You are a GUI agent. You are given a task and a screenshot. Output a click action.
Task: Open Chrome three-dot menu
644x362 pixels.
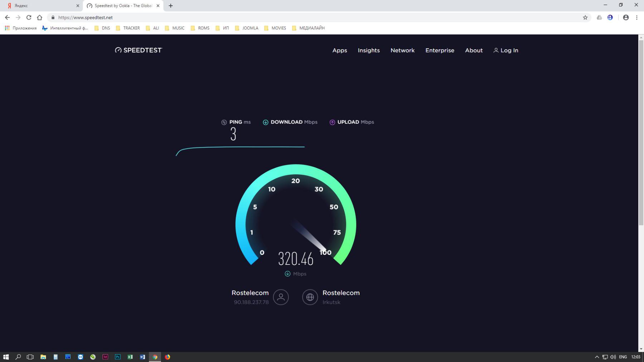pyautogui.click(x=637, y=18)
